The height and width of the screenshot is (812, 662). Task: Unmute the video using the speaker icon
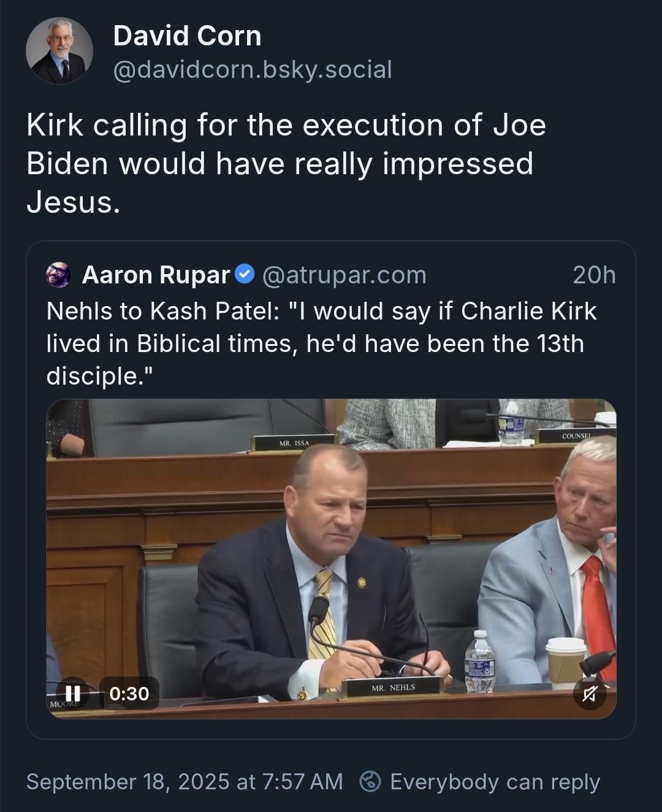click(x=590, y=694)
